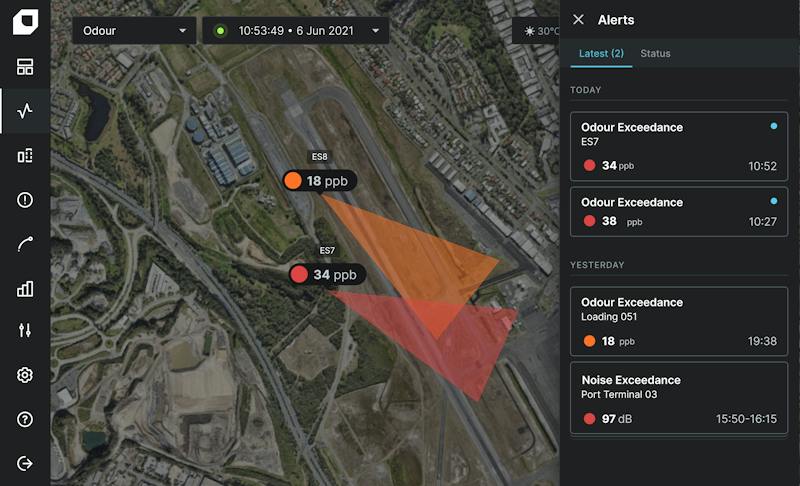This screenshot has width=800, height=486.
Task: Click the TODAY section heading
Action: pyautogui.click(x=586, y=90)
